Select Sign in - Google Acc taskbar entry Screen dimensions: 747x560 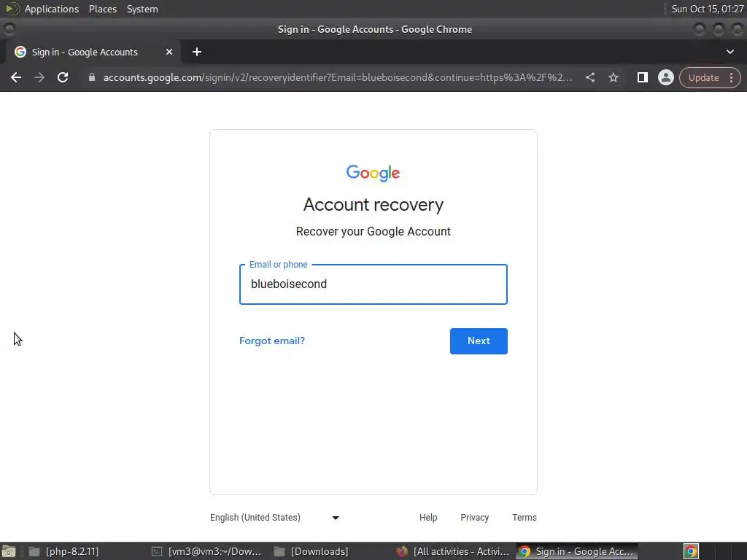tap(576, 551)
